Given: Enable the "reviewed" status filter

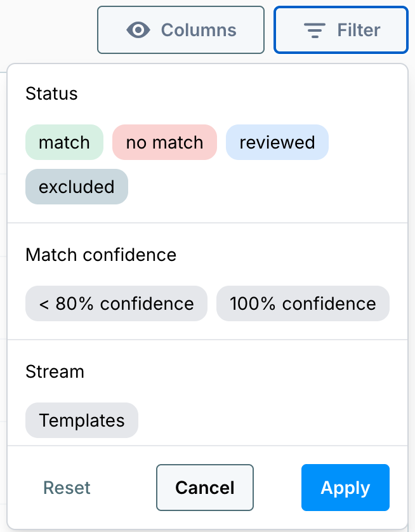Looking at the screenshot, I should 277,142.
